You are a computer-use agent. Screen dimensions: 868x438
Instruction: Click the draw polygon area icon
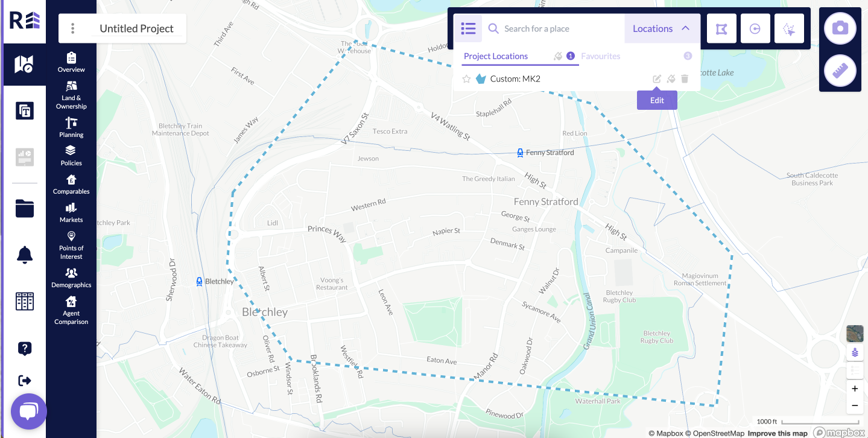pos(721,28)
